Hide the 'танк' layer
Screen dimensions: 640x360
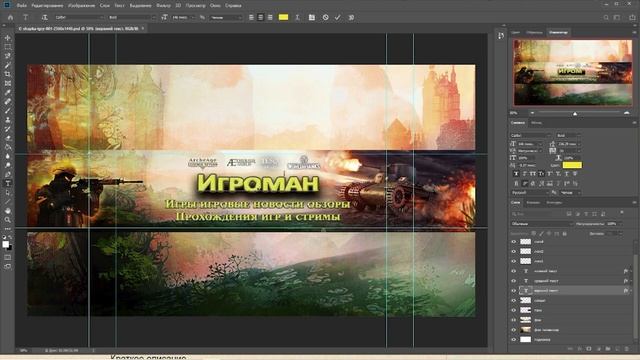click(x=513, y=310)
